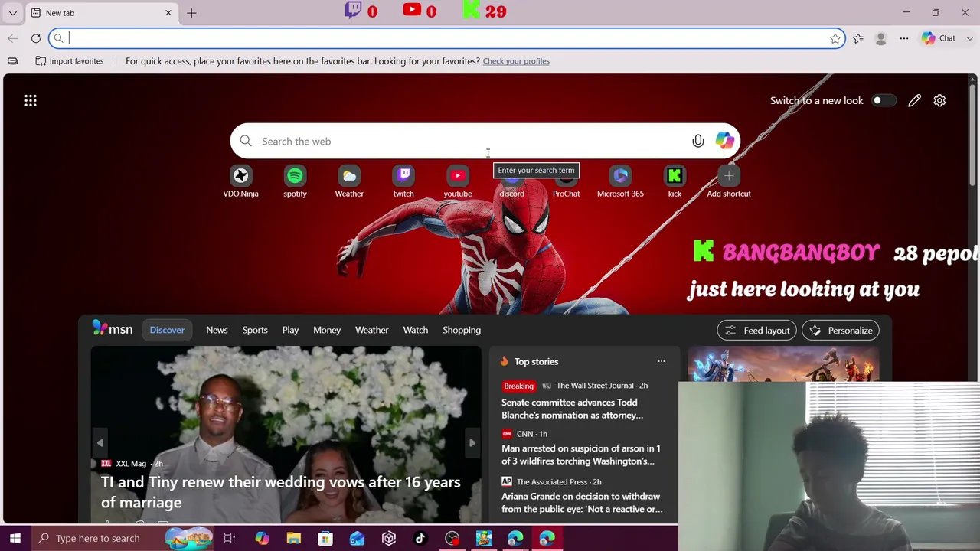
Task: Select the Sports tab
Action: pos(255,330)
